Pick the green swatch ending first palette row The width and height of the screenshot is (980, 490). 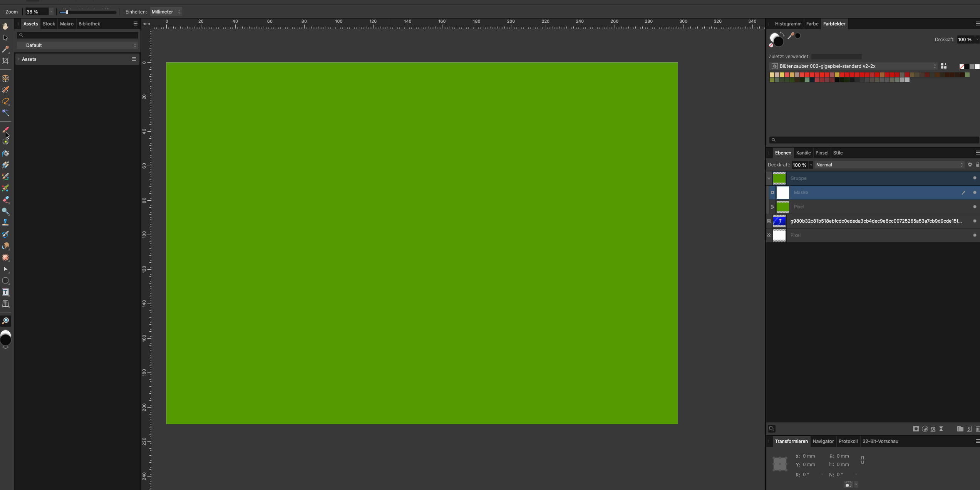tap(967, 75)
